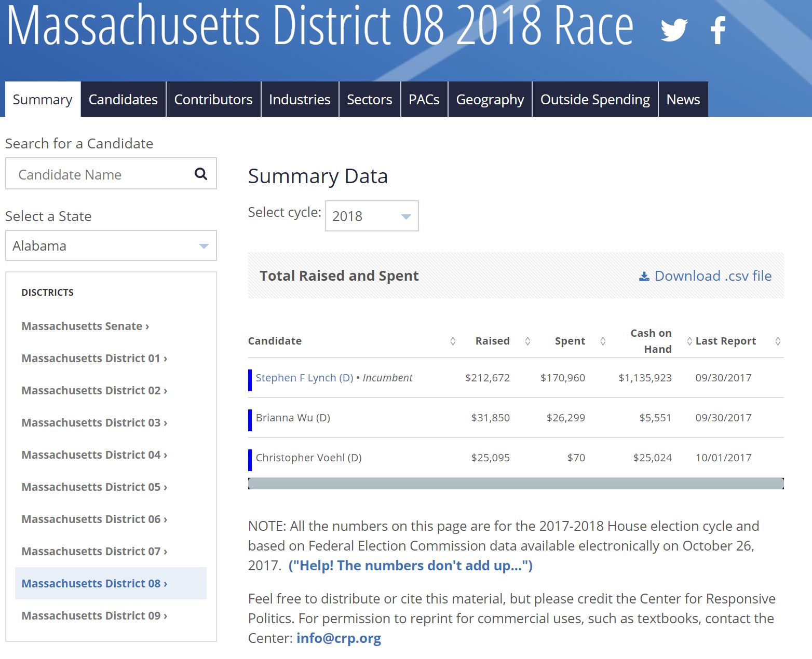
Task: Click Voehl's raised amount $25,095
Action: (x=491, y=458)
